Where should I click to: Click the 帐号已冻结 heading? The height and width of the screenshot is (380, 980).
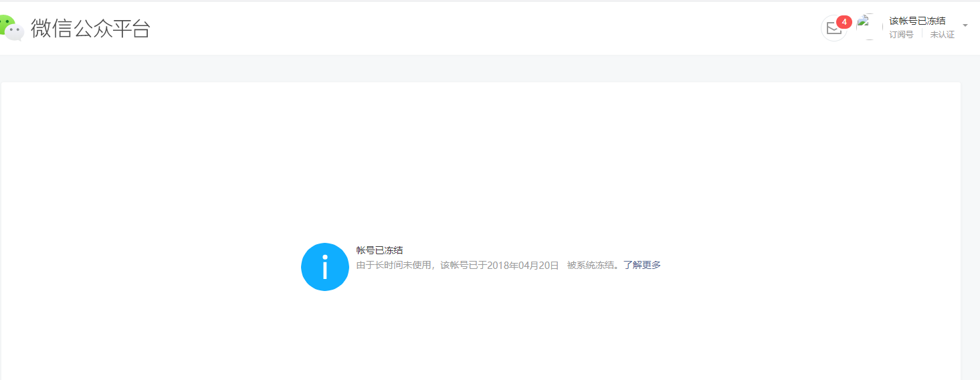379,250
